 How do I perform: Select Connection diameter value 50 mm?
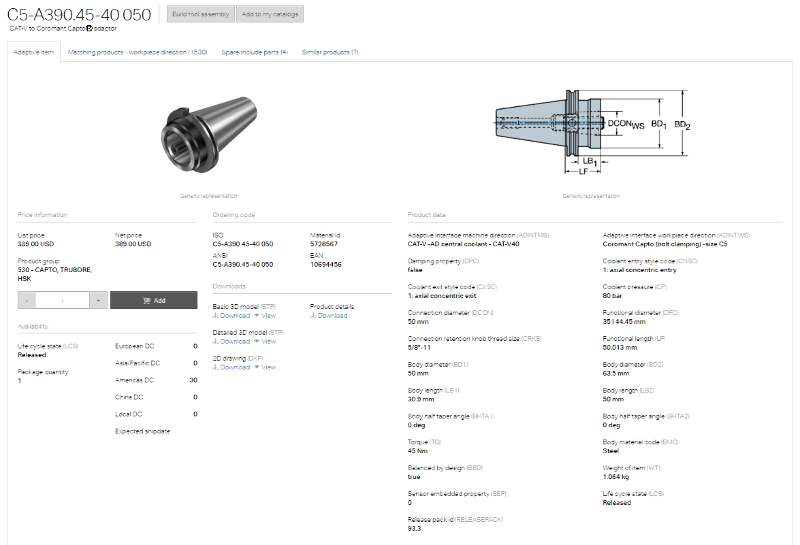tap(418, 321)
